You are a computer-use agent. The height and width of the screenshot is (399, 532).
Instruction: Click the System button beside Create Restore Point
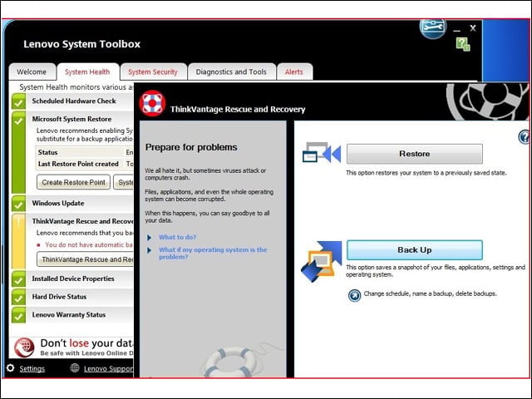[x=124, y=182]
